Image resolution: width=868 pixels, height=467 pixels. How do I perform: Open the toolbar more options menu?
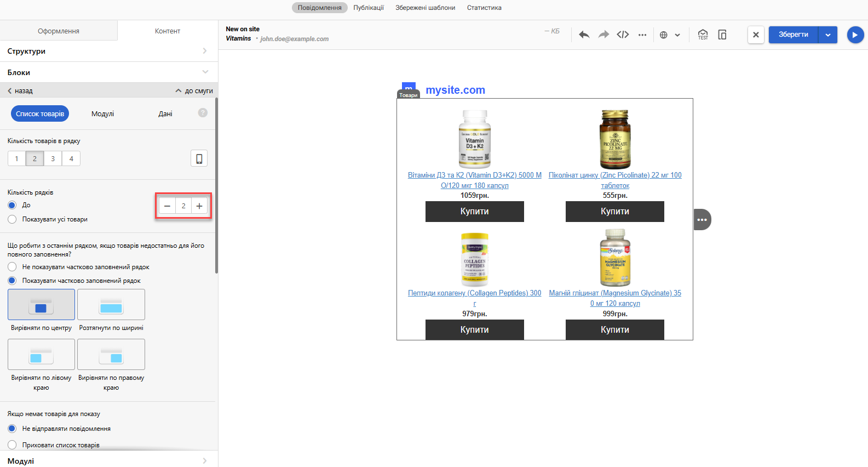coord(642,35)
